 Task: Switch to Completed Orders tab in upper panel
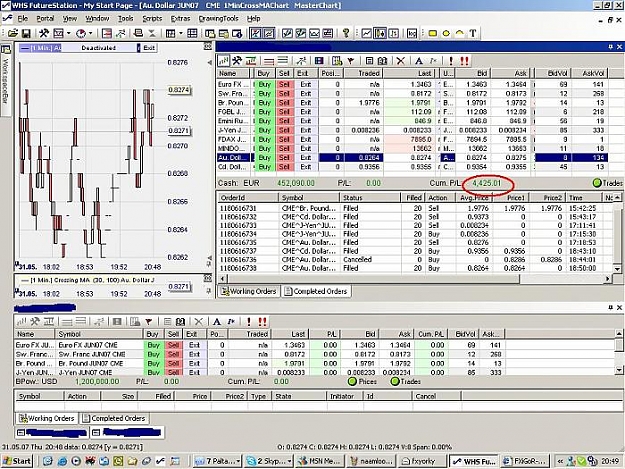pyautogui.click(x=316, y=291)
